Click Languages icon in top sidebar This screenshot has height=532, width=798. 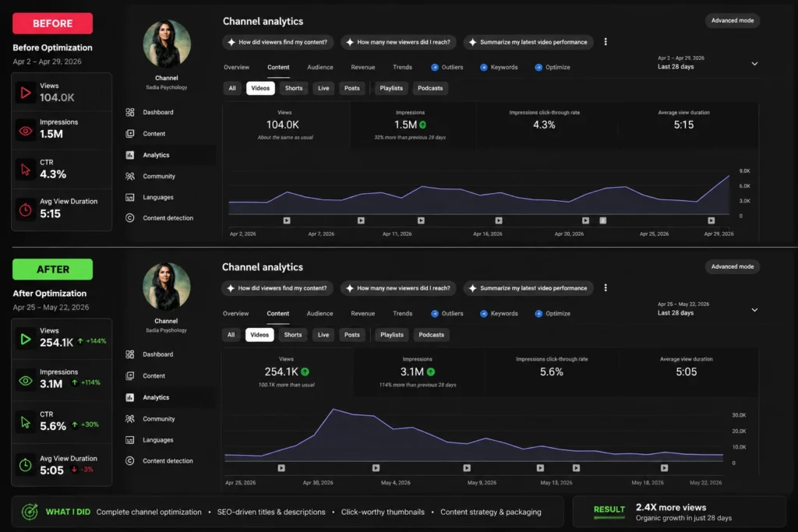point(130,197)
